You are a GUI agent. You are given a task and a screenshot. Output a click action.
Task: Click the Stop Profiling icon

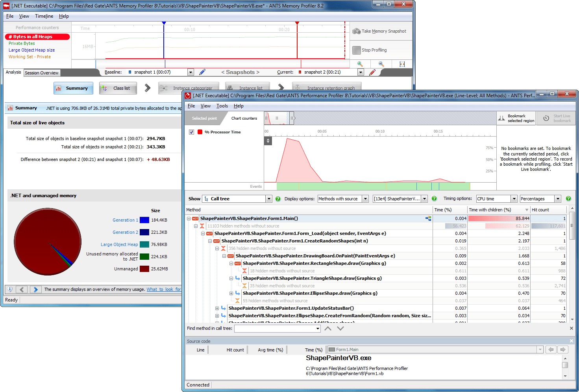pyautogui.click(x=357, y=50)
